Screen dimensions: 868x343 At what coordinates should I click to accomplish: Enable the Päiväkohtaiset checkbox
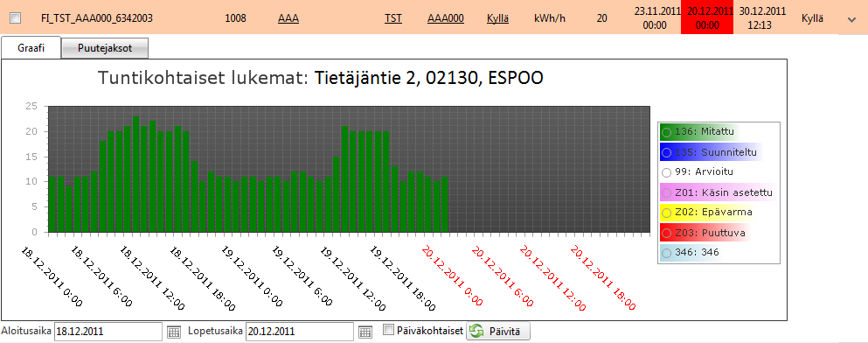point(389,331)
